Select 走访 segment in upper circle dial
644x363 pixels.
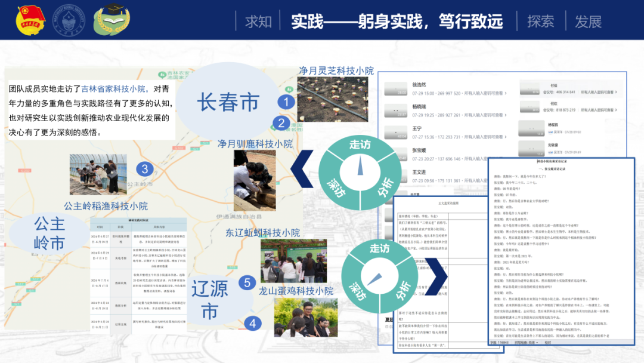pyautogui.click(x=360, y=145)
